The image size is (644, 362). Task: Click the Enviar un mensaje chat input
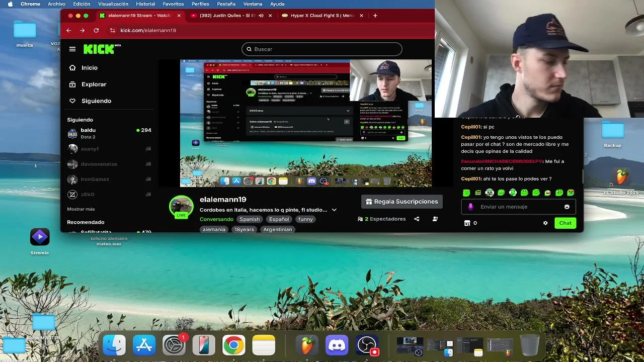518,207
